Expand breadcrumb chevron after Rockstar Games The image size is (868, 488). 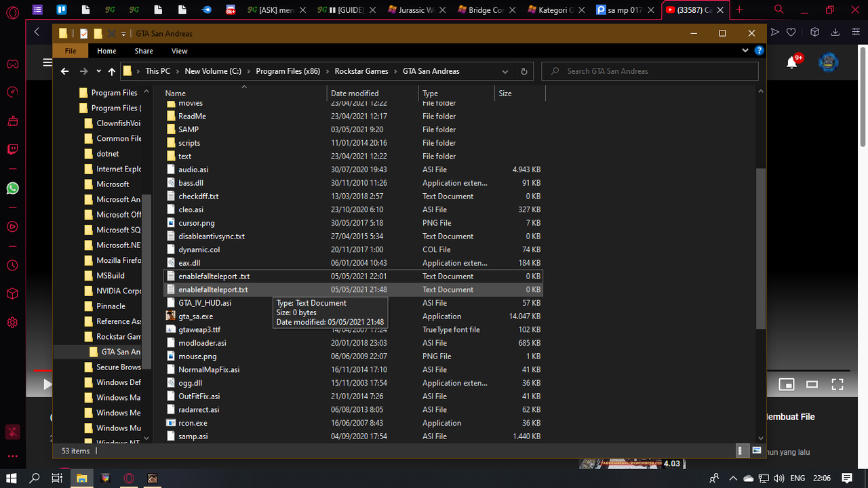(x=395, y=71)
